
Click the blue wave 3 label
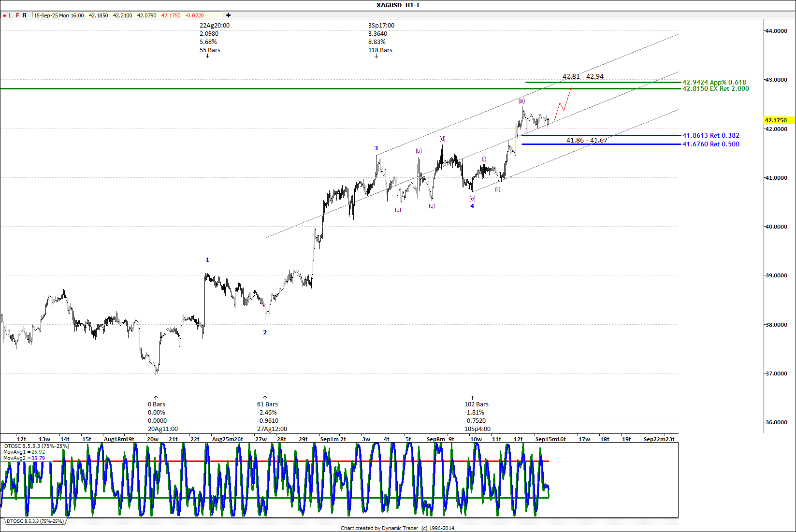point(376,148)
